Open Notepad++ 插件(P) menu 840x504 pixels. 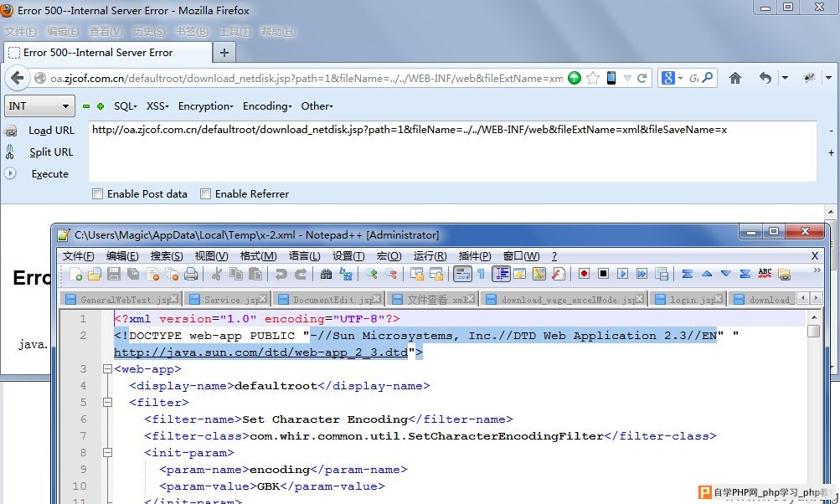(x=475, y=256)
